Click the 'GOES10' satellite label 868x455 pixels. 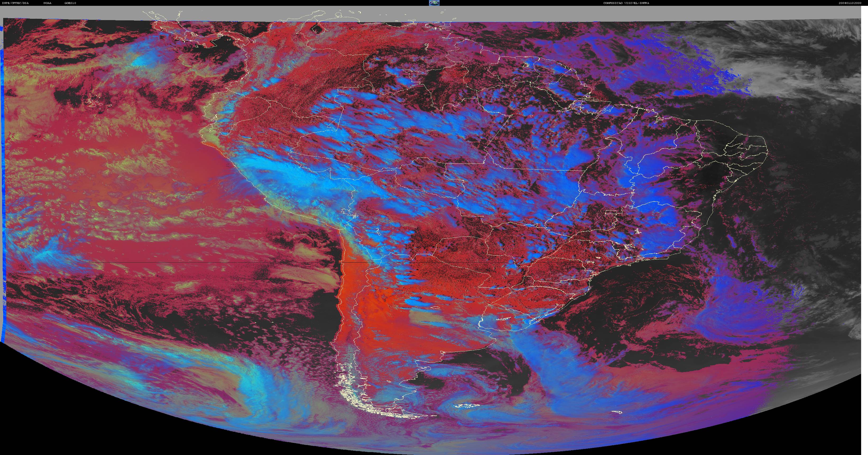(x=70, y=3)
